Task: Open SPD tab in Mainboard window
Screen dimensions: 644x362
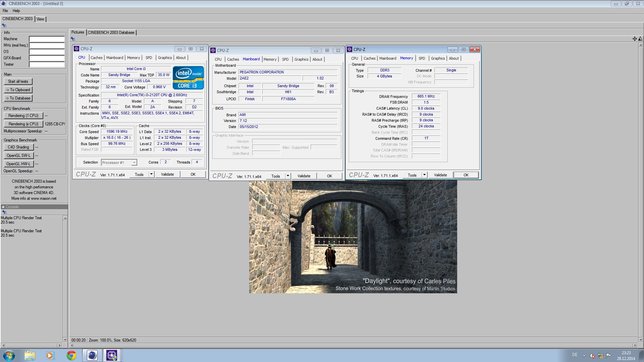Action: coord(285,59)
